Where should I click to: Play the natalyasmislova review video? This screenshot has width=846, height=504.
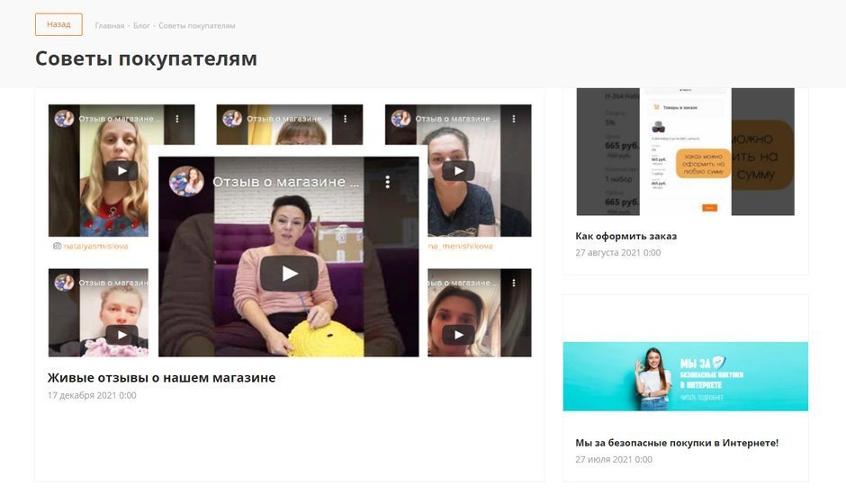coord(121,170)
